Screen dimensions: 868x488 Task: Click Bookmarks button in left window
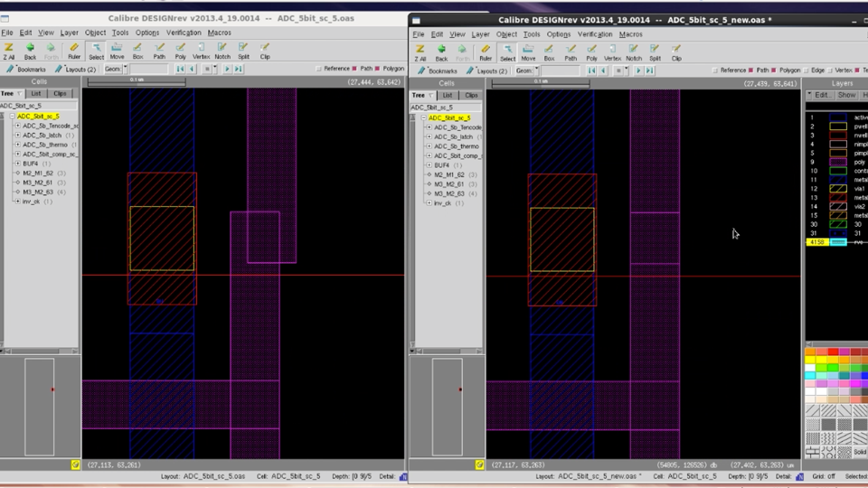point(26,70)
